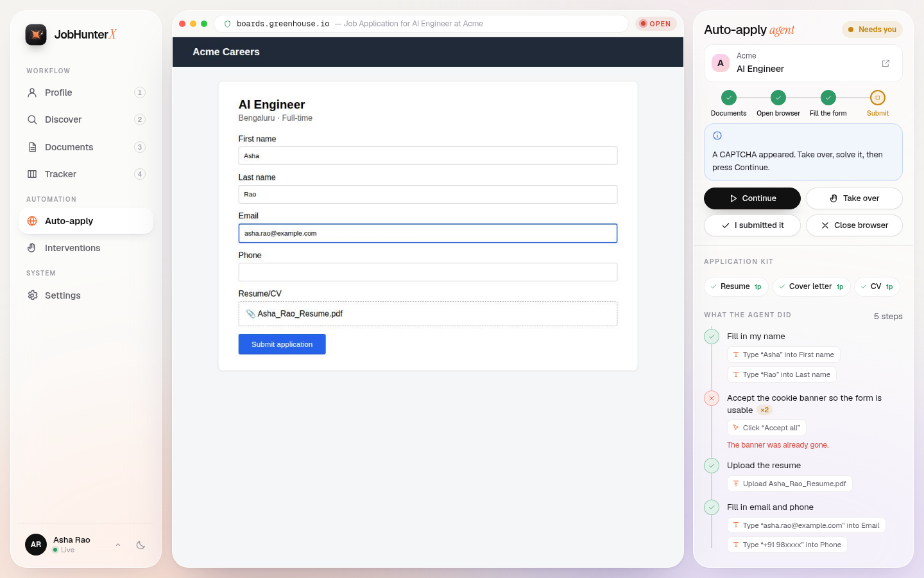Viewport: 924px width, 578px height.
Task: Focus the Last name field
Action: 428,195
